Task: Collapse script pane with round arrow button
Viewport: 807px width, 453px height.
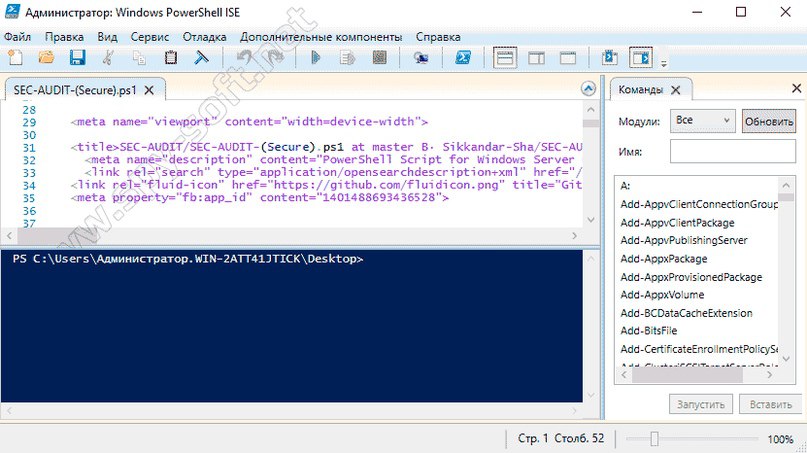Action: (588, 89)
